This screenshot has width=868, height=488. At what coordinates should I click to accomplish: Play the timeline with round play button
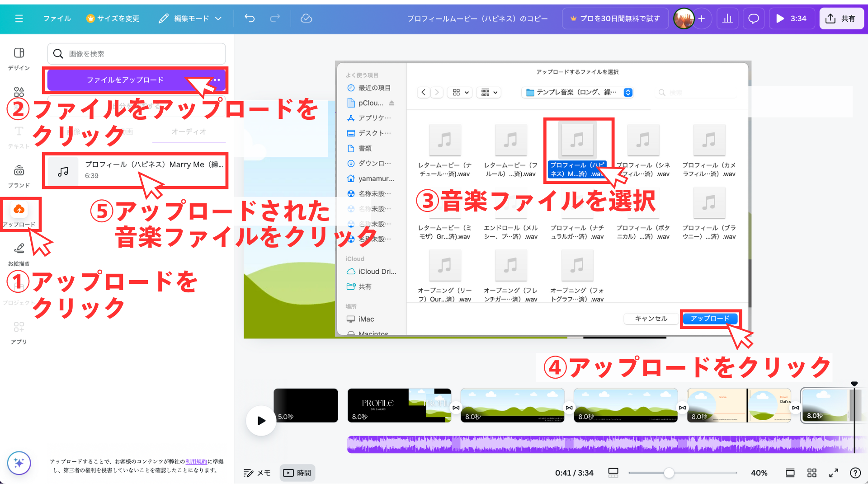261,421
